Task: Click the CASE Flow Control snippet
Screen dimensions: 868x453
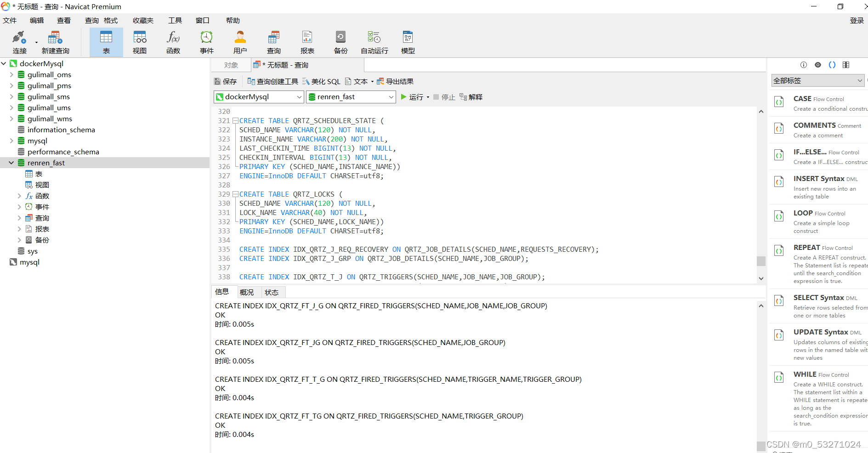Action: [x=819, y=103]
